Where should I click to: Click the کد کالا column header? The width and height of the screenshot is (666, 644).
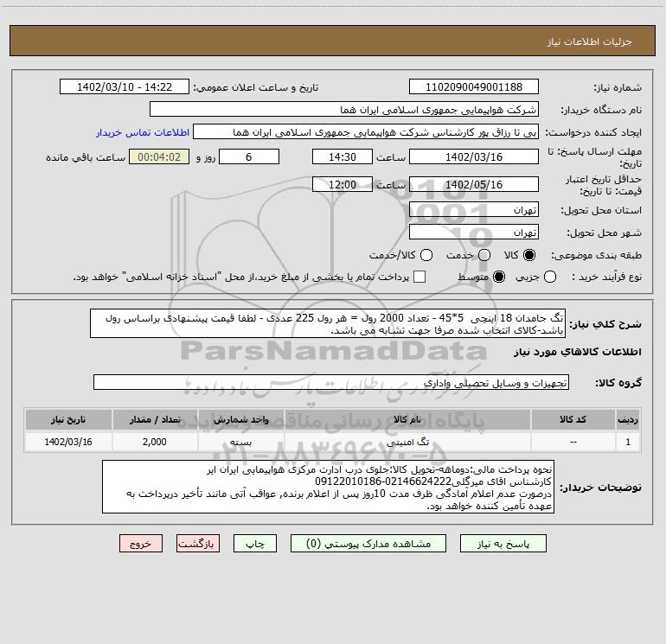(x=573, y=419)
